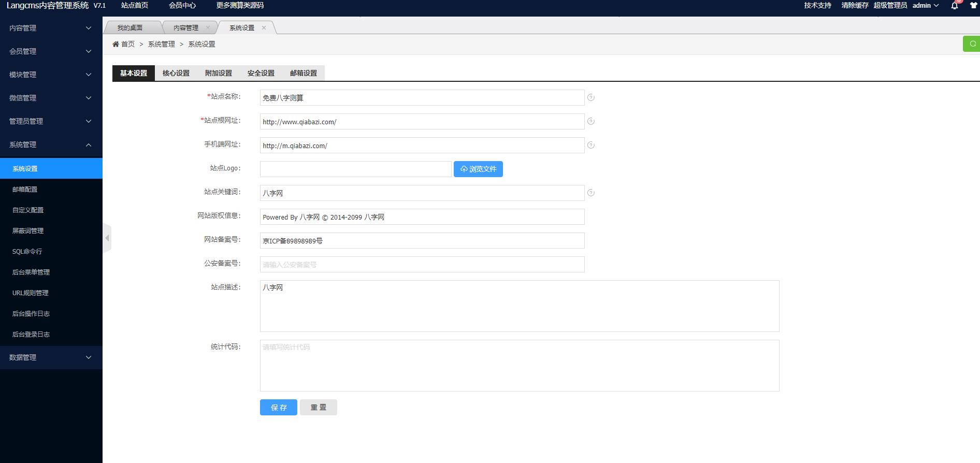Click help icon beside 站点名称 field
Viewport: 980px width, 463px height.
pyautogui.click(x=590, y=97)
